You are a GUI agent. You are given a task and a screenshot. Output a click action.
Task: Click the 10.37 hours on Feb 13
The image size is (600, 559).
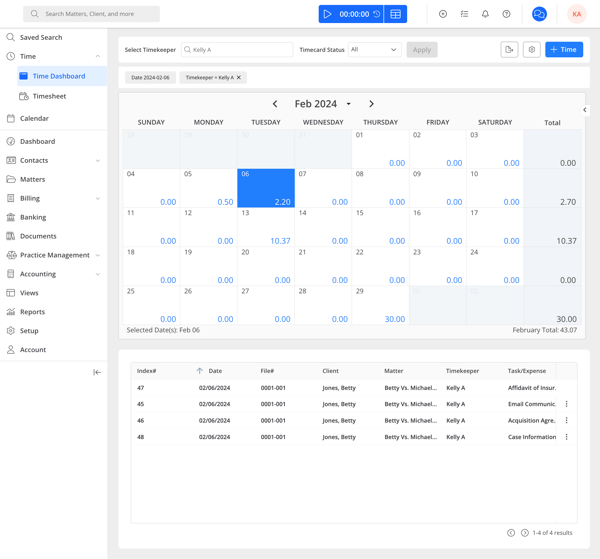pos(280,241)
